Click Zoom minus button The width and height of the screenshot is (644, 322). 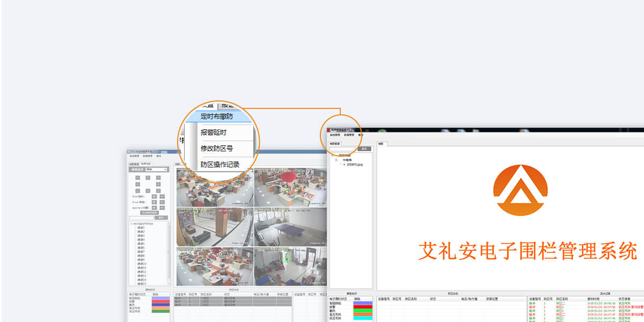pos(162,196)
